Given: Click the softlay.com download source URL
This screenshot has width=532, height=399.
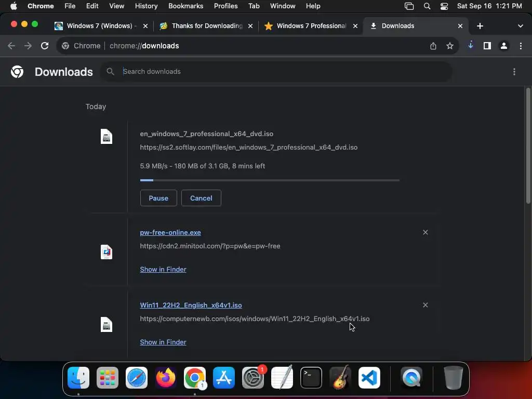Looking at the screenshot, I should [x=249, y=147].
